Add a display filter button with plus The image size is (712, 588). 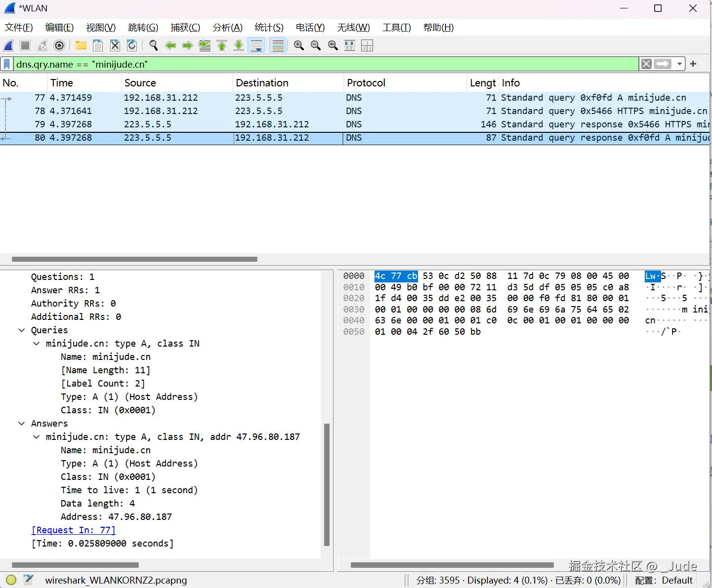[693, 64]
